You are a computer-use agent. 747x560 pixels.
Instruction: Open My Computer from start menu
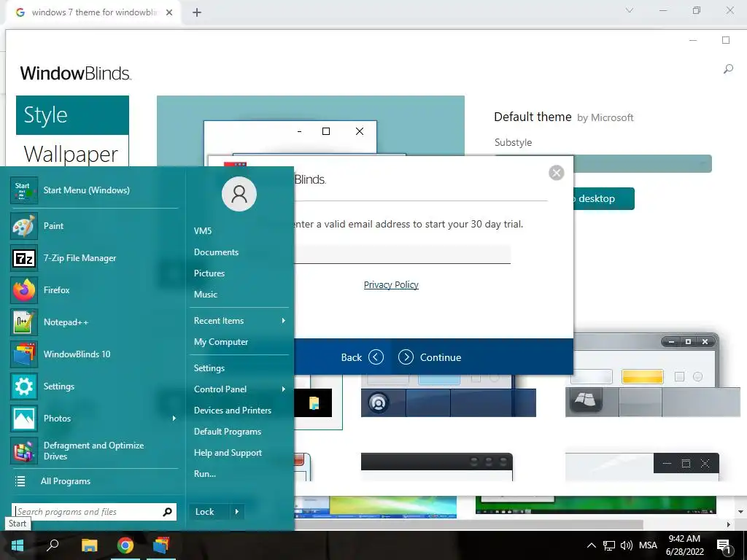pyautogui.click(x=221, y=342)
